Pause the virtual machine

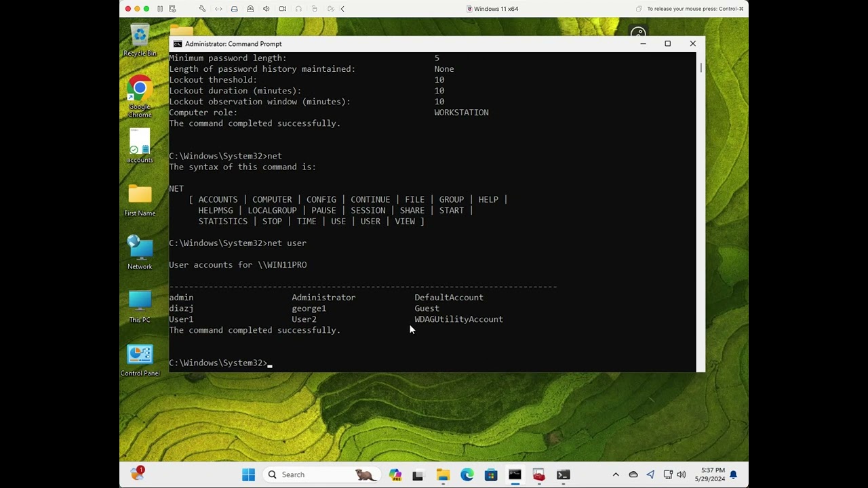point(160,9)
